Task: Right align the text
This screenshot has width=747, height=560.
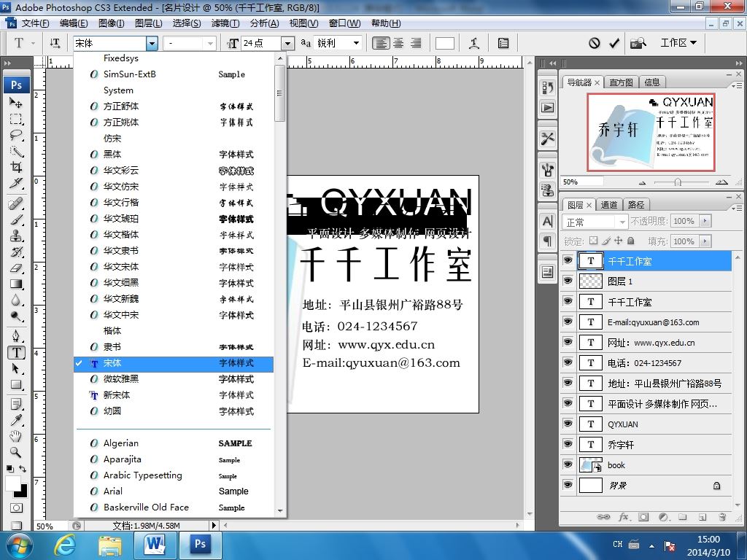Action: [416, 43]
